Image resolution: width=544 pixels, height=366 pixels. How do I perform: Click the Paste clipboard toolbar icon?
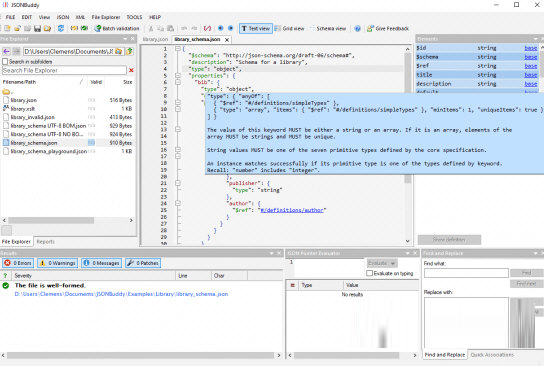[x=170, y=28]
